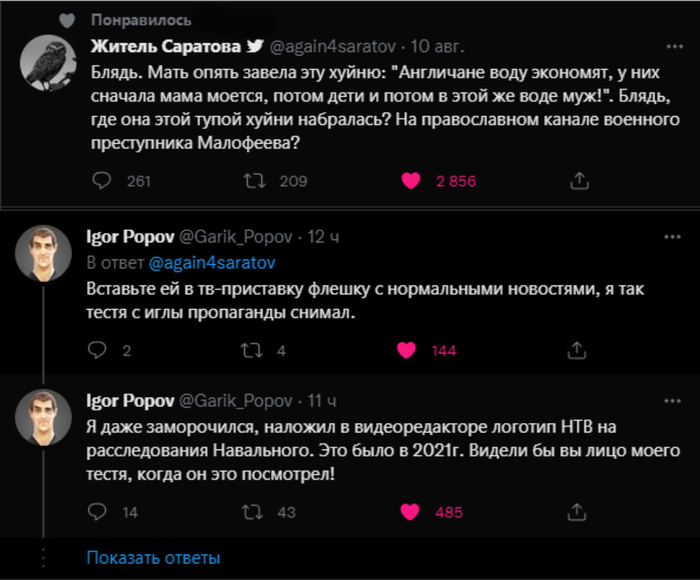Toggle like on tweet with 485 likes
Screen dimensions: 700x580
(409, 512)
